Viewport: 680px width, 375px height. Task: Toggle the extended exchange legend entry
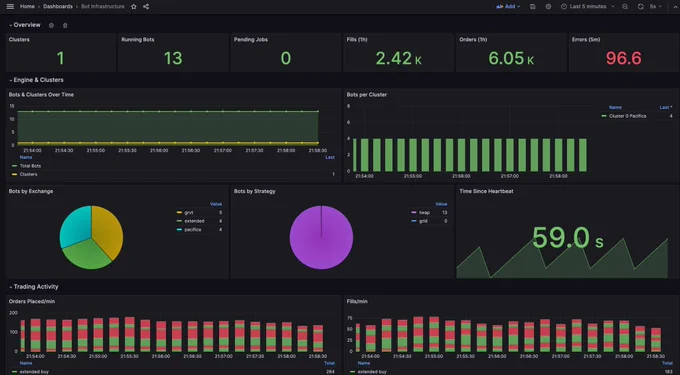194,221
